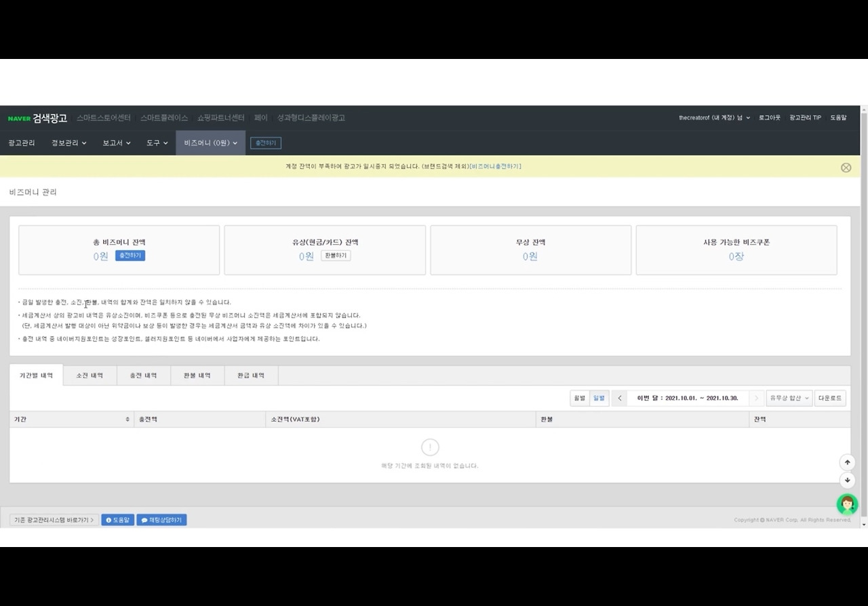Open the 페이 link
Image resolution: width=868 pixels, height=606 pixels.
pyautogui.click(x=261, y=118)
